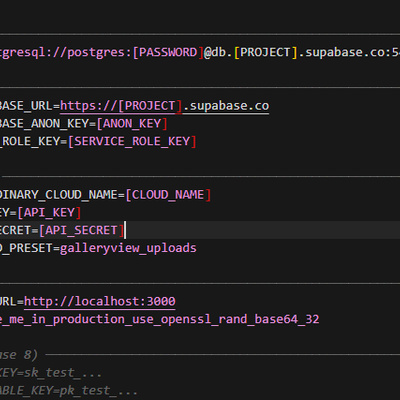Click the [CLOUD_NAME] placeholder value
400x400 pixels.
(168, 195)
